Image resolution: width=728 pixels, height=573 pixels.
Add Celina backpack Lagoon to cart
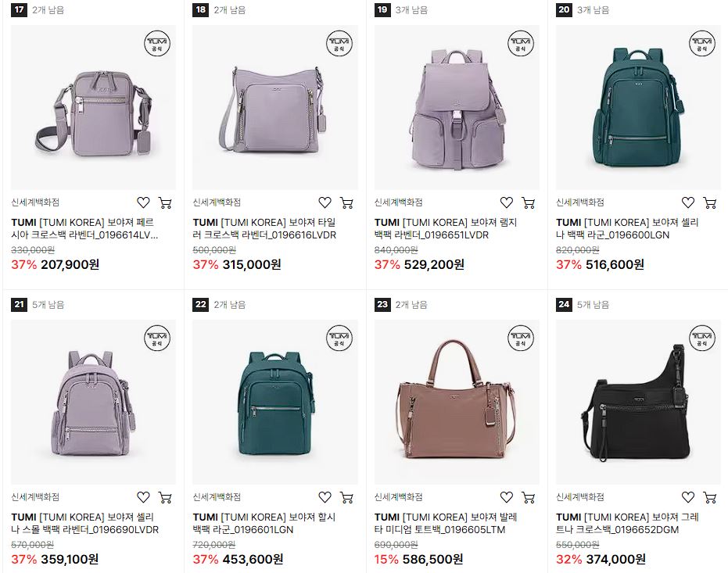[x=709, y=202]
